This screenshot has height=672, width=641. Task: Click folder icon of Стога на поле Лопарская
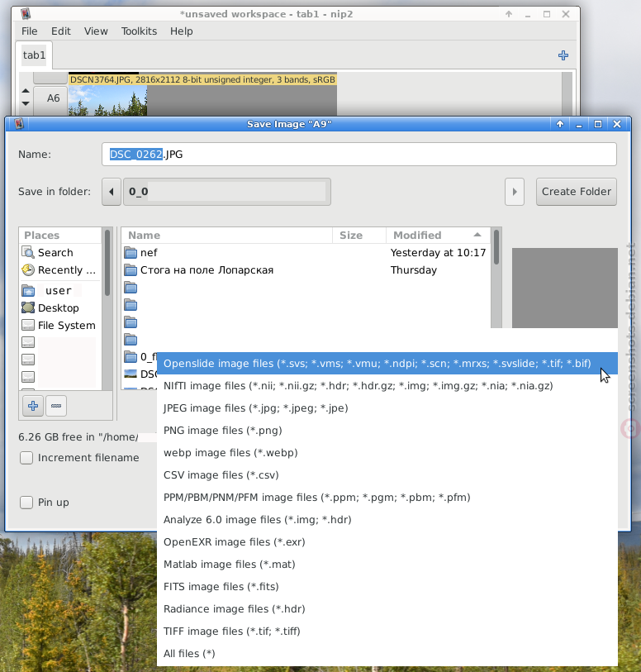point(131,270)
